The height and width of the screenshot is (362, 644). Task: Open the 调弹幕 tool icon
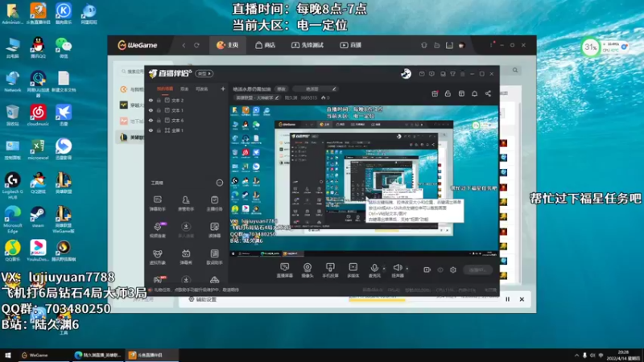pos(214,230)
